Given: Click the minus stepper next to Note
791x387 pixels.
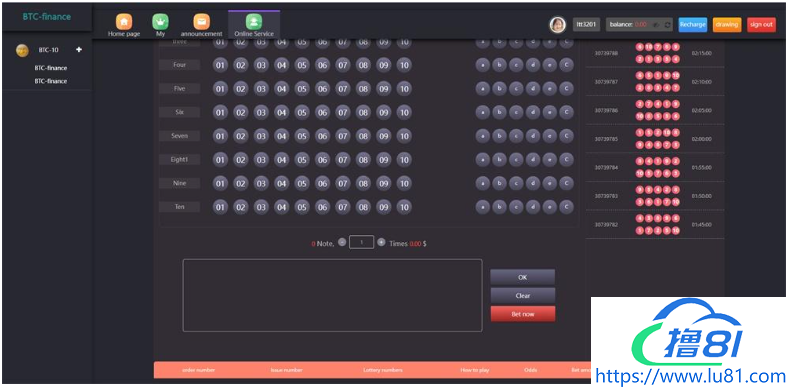Looking at the screenshot, I should click(342, 242).
